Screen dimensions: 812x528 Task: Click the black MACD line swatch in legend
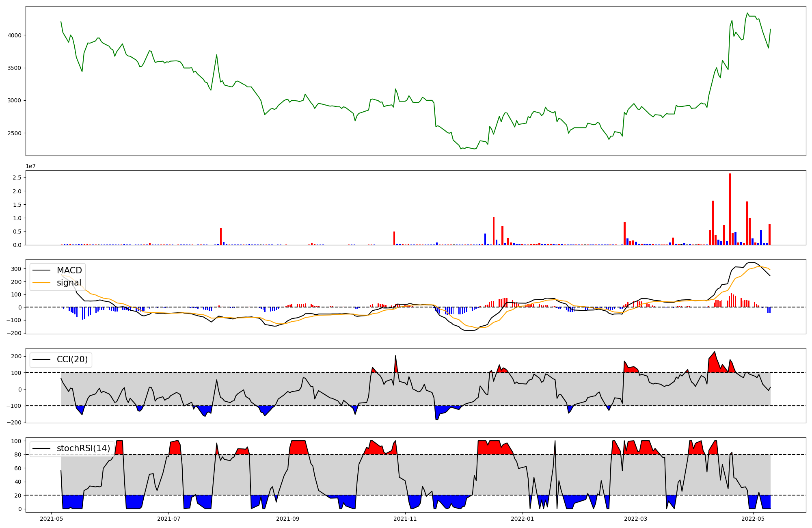pyautogui.click(x=41, y=270)
